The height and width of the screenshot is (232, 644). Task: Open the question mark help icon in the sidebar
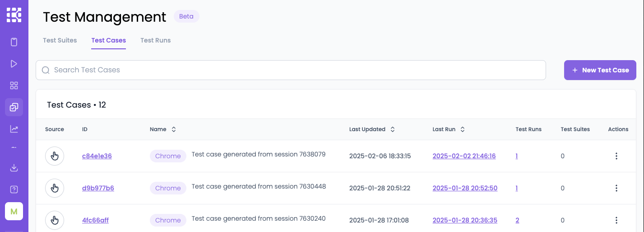click(x=14, y=189)
